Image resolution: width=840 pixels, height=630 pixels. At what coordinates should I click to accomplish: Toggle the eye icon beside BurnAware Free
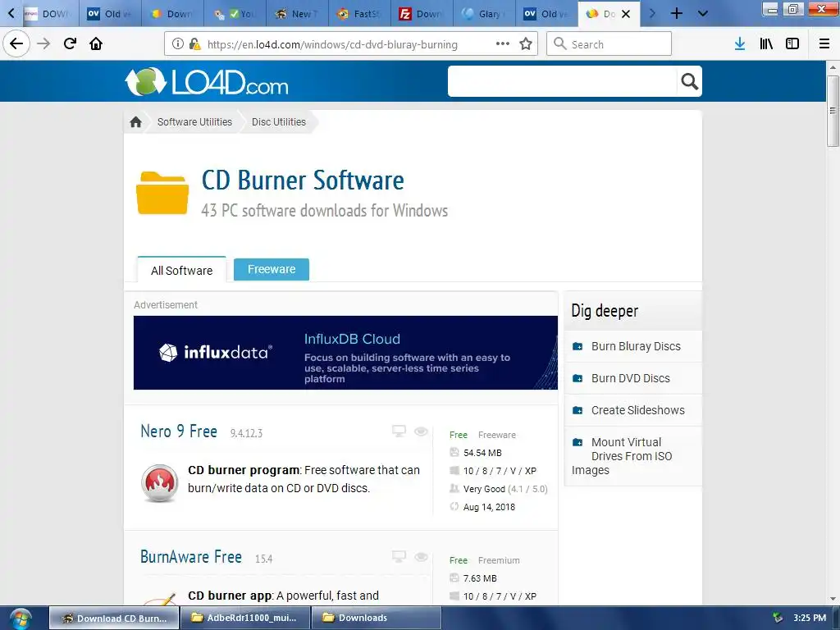421,557
